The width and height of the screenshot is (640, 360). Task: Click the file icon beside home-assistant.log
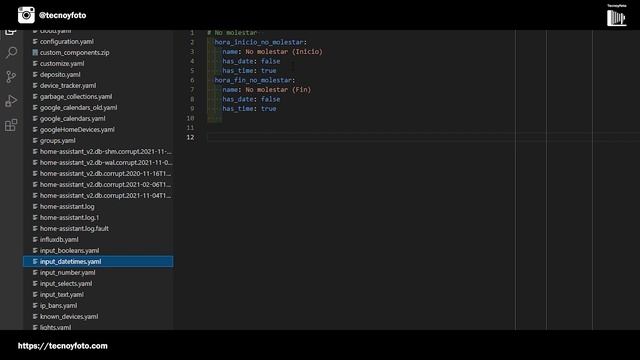point(35,207)
